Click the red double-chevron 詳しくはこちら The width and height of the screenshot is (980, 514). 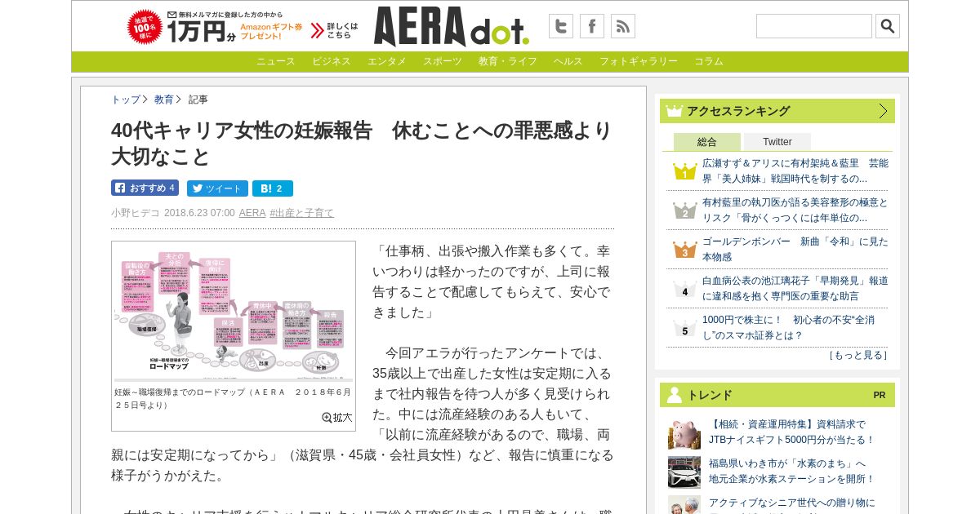[334, 31]
